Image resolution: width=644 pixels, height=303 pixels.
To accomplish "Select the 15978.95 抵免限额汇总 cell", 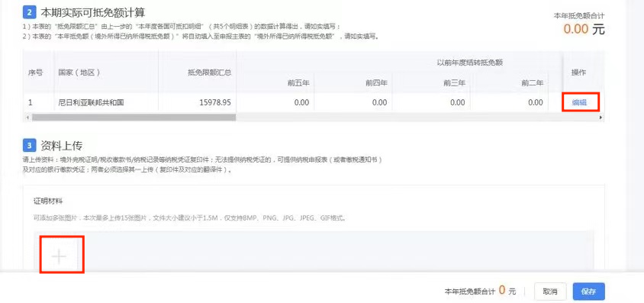I will pos(197,102).
